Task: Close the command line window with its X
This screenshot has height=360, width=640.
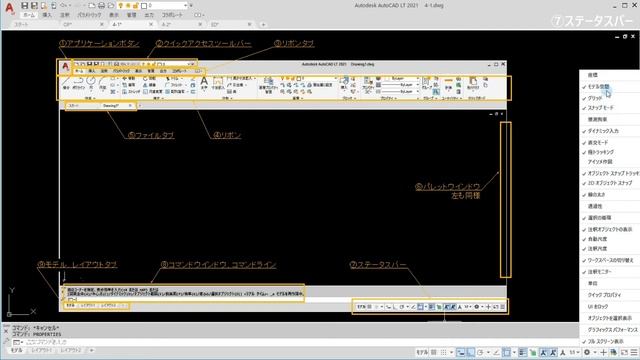Action: click(6, 331)
